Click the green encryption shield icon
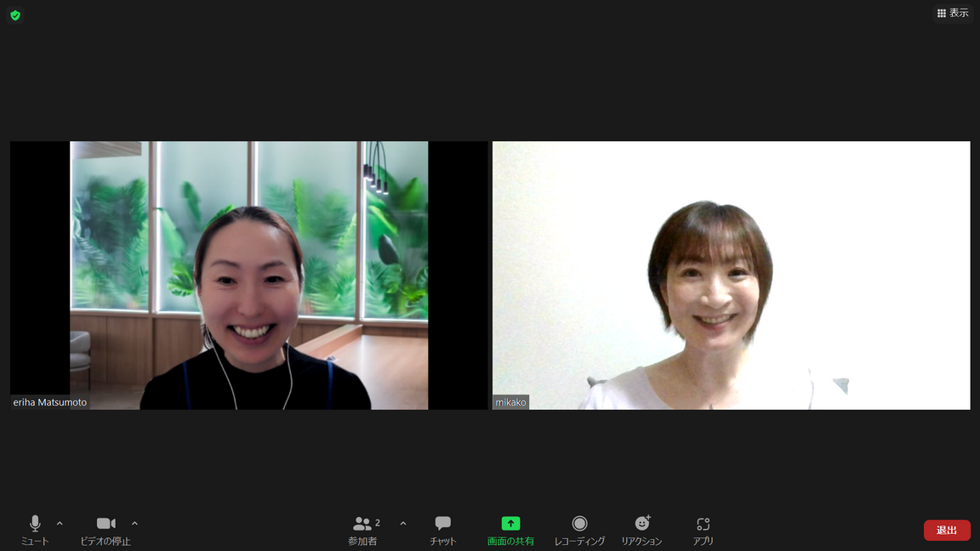The image size is (980, 551). (15, 15)
